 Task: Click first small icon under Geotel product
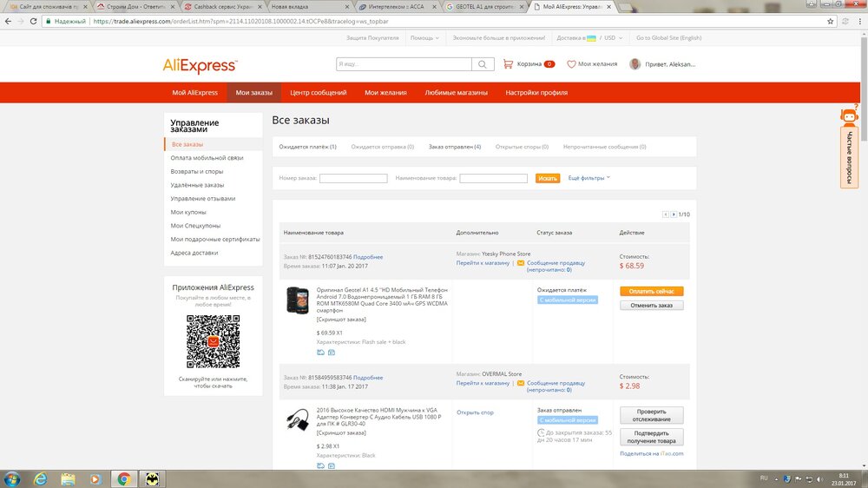[x=320, y=353]
